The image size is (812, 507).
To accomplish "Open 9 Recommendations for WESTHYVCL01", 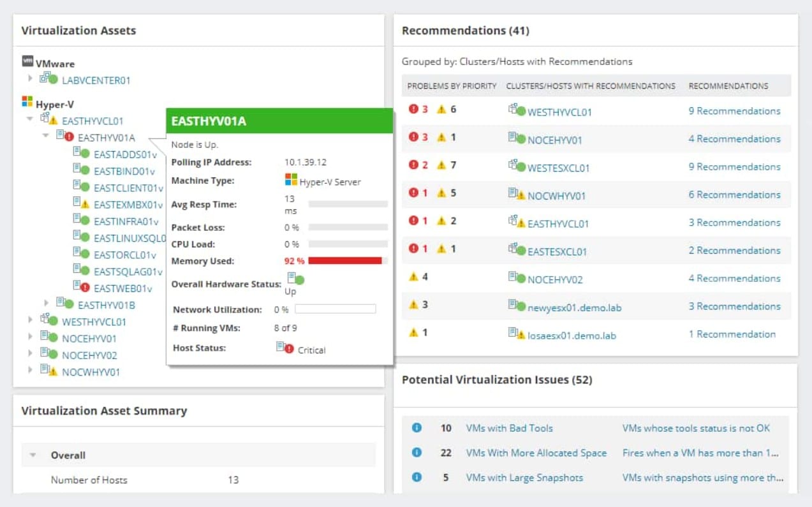I will (734, 110).
